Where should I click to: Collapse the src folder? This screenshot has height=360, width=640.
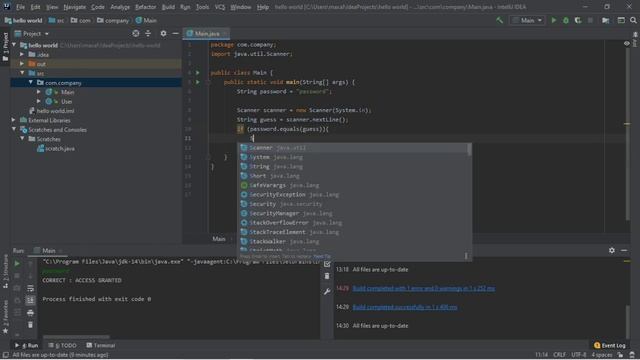pos(22,73)
